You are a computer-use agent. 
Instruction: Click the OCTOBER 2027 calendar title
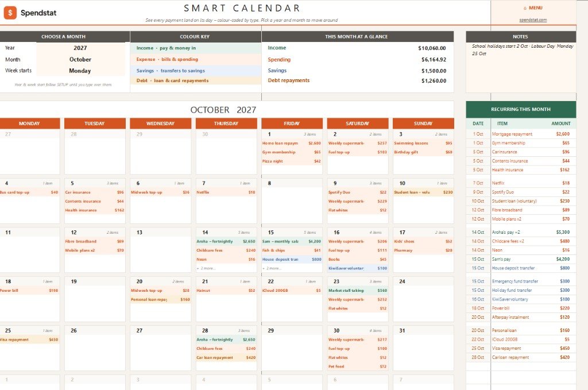[x=223, y=110]
